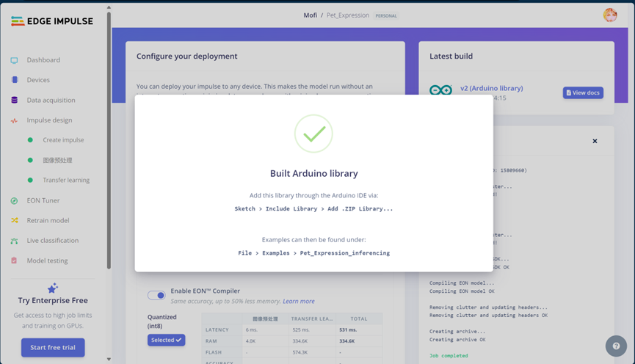This screenshot has height=364, width=635.
Task: Click 'Compiling EON model OK' log line
Action: tap(462, 291)
